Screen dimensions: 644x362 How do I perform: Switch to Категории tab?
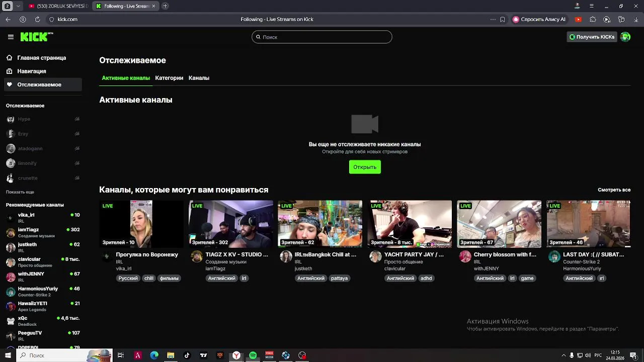[x=169, y=78]
